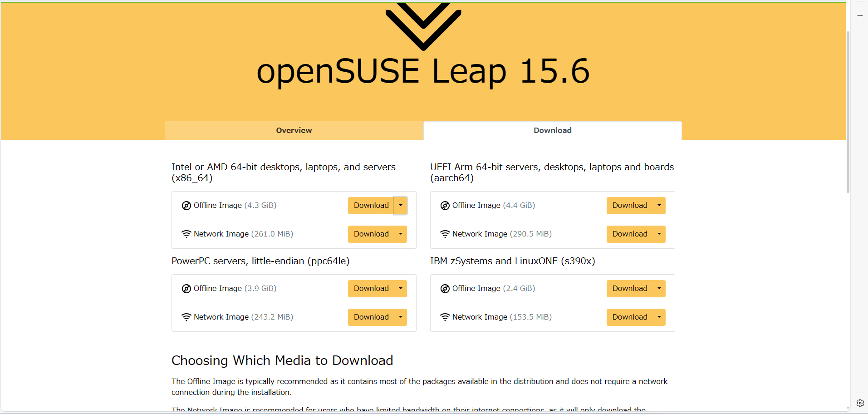Click the plus icon near the top right

859,15
